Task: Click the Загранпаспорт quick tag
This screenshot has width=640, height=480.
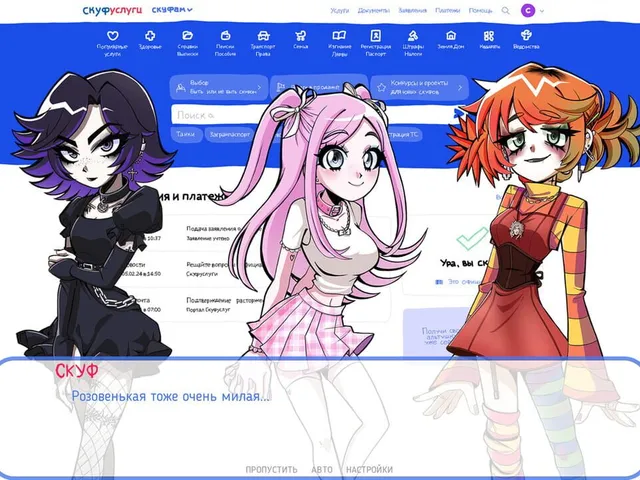Action: click(x=230, y=134)
